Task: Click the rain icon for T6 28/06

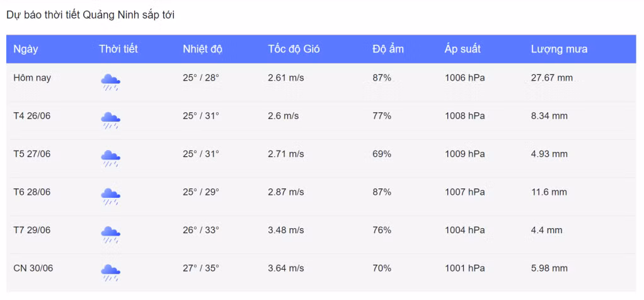Action: click(110, 197)
